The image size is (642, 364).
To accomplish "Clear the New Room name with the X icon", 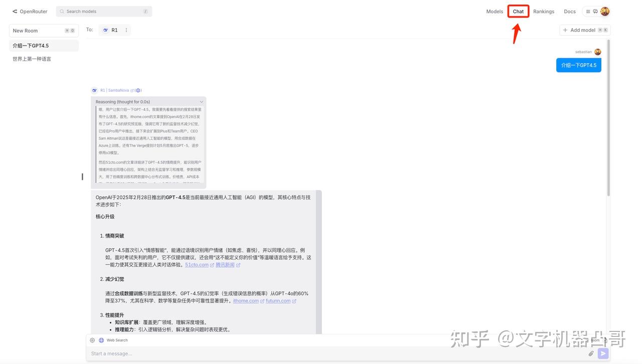I will pyautogui.click(x=66, y=30).
